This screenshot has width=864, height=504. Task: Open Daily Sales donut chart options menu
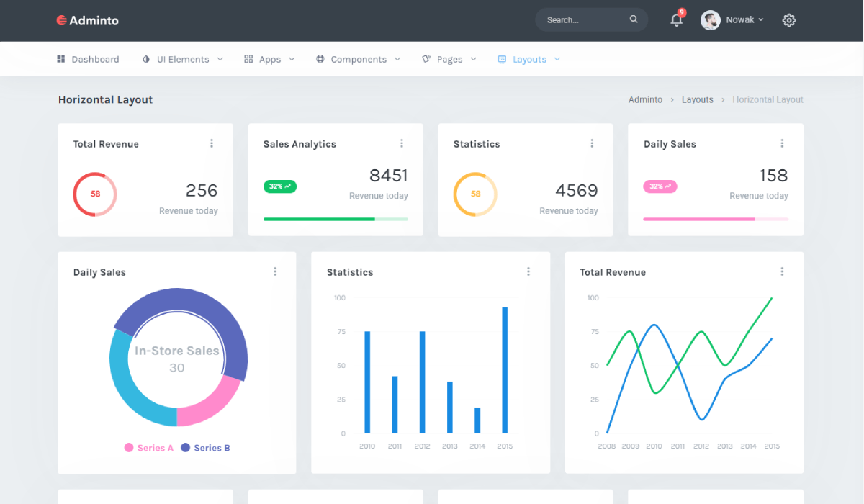point(275,271)
